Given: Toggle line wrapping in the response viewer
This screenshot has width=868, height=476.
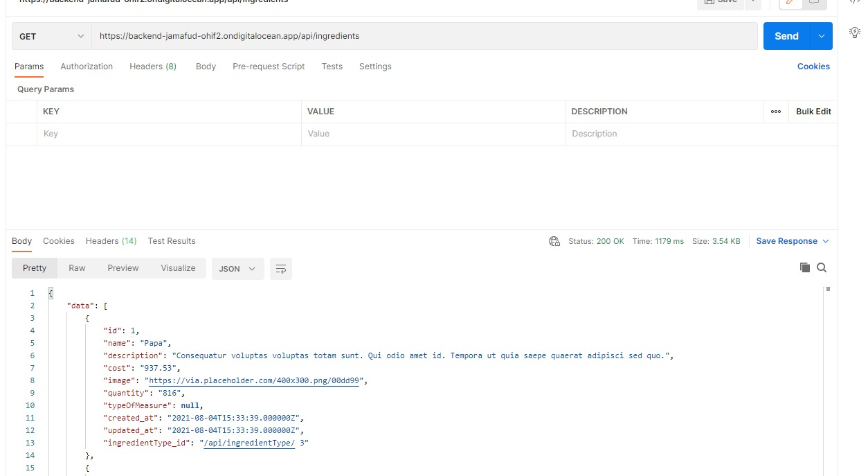Looking at the screenshot, I should (x=280, y=269).
